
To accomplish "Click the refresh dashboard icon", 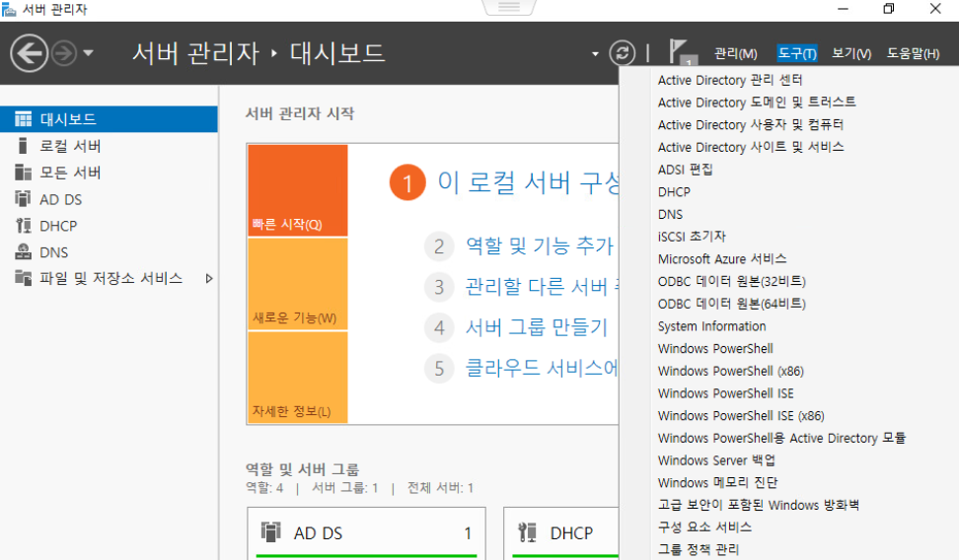I will coord(622,53).
